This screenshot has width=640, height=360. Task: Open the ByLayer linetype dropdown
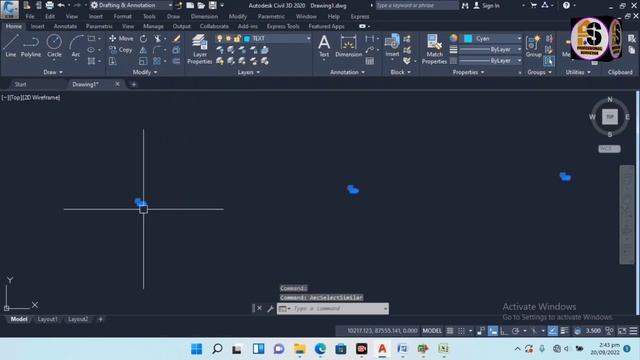pyautogui.click(x=519, y=60)
